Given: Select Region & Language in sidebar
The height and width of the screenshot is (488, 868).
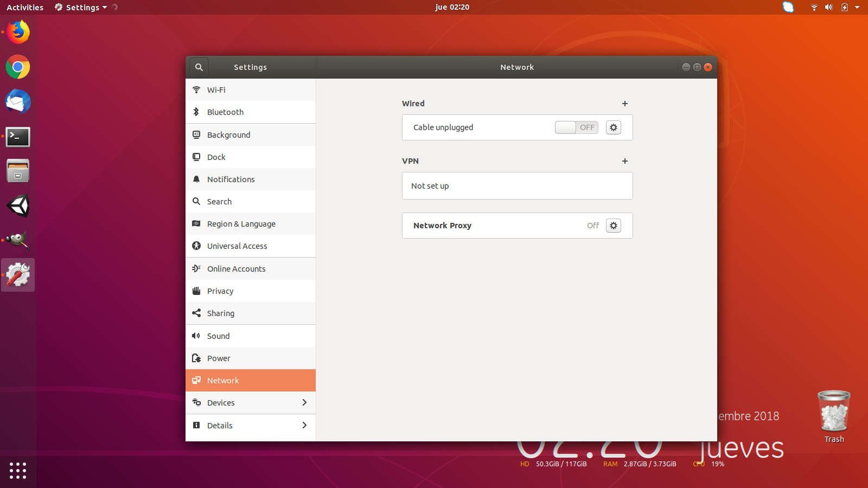Looking at the screenshot, I should coord(251,223).
